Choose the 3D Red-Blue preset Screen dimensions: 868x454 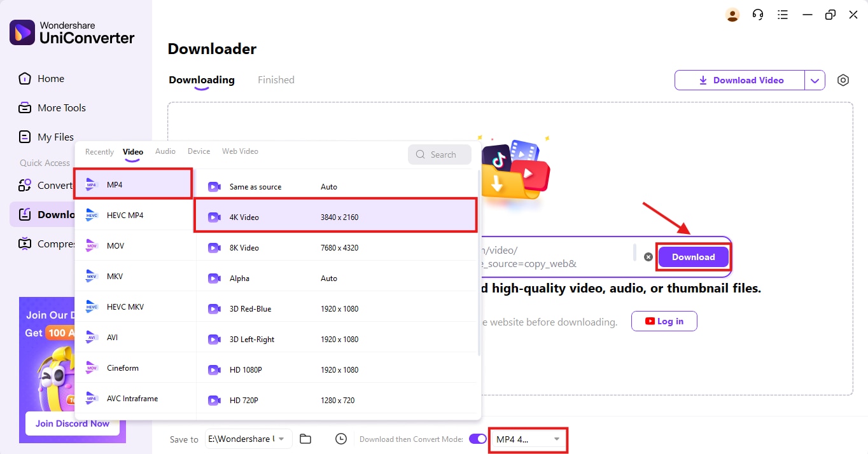point(336,309)
